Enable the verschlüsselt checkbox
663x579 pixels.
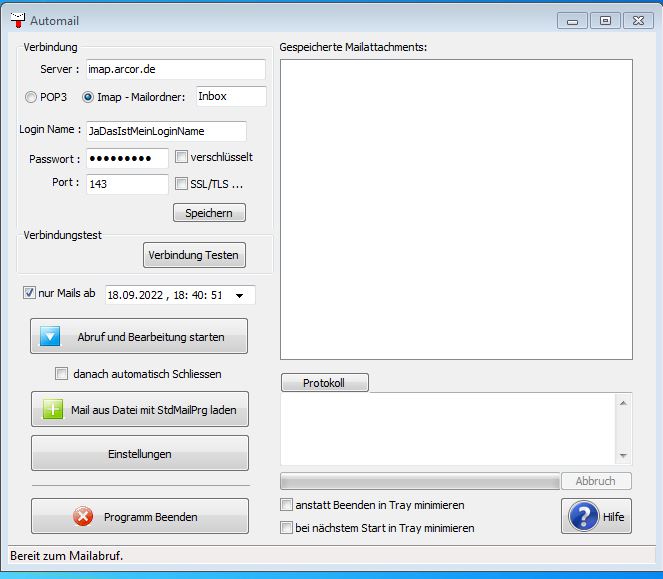(x=181, y=157)
